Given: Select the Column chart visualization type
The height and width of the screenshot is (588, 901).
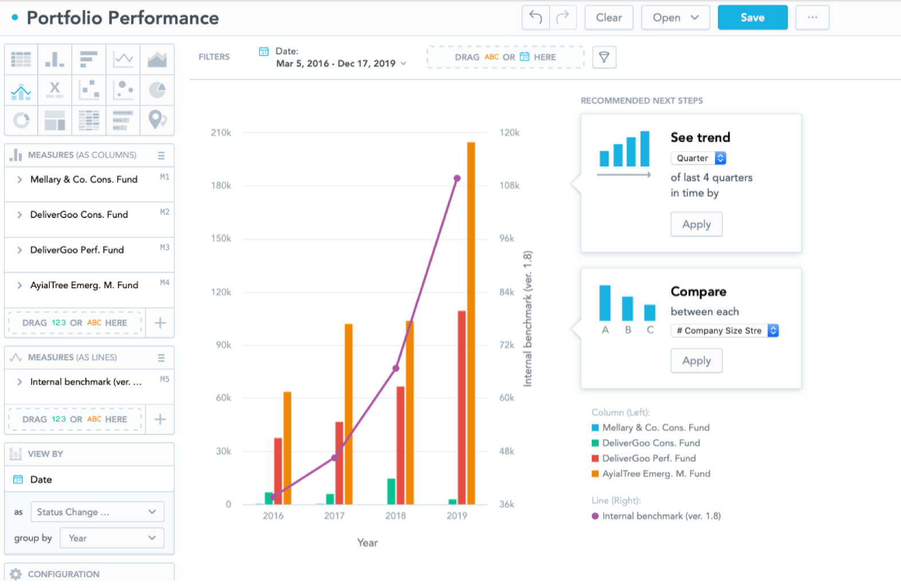Looking at the screenshot, I should pos(55,59).
